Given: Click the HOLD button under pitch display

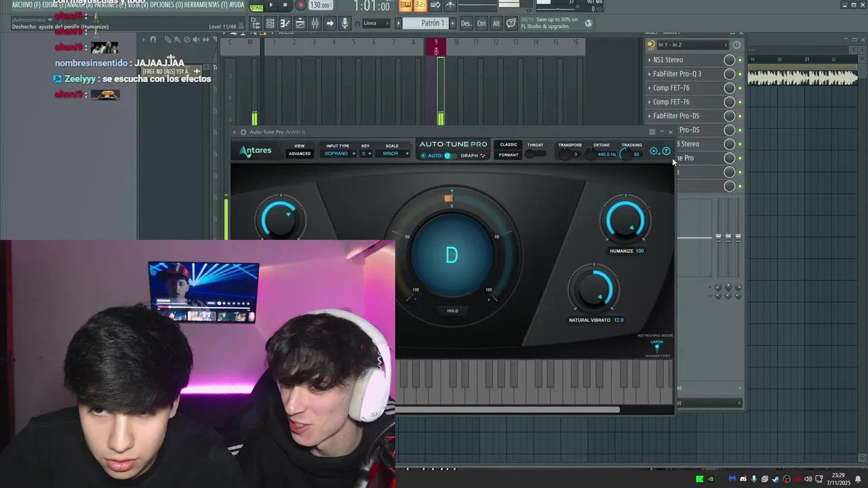Looking at the screenshot, I should pos(452,310).
